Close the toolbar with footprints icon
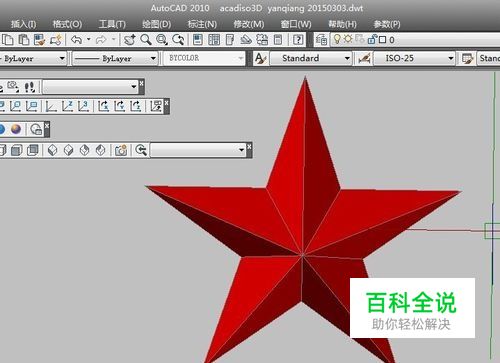This screenshot has width=500, height=363. 142,83
